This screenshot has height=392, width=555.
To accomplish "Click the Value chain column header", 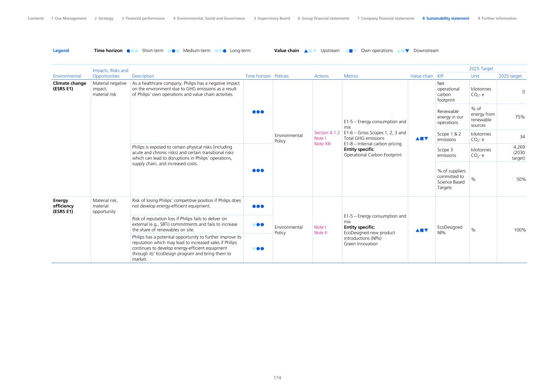I will point(422,76).
